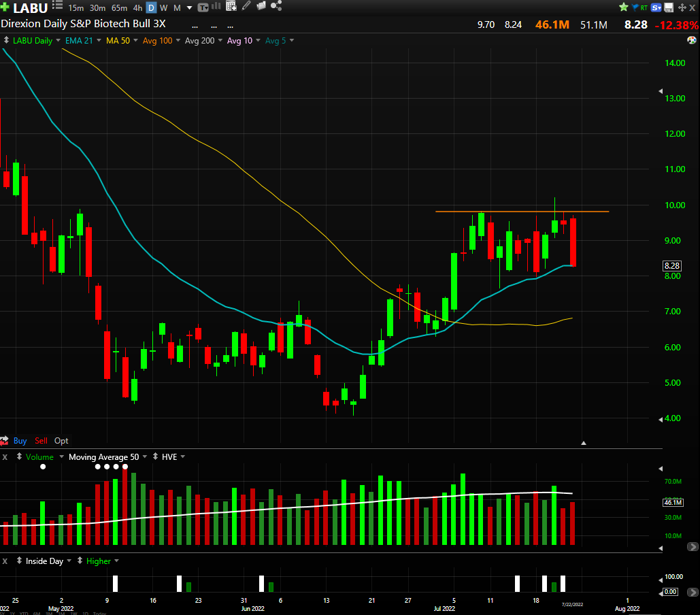Expand the Avg 200 dropdown
This screenshot has width=700, height=615.
[x=220, y=41]
